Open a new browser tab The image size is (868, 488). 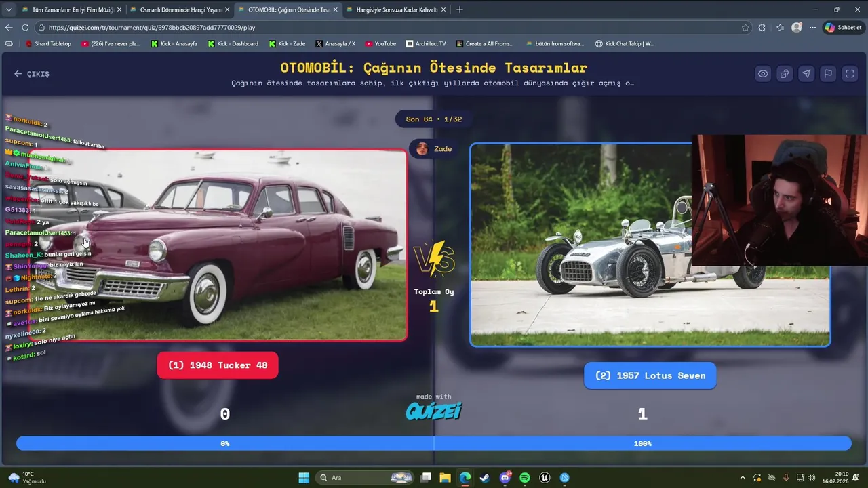(459, 9)
